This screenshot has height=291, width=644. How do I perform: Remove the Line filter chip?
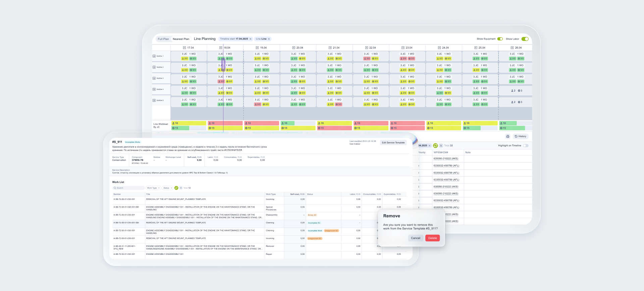pyautogui.click(x=269, y=39)
